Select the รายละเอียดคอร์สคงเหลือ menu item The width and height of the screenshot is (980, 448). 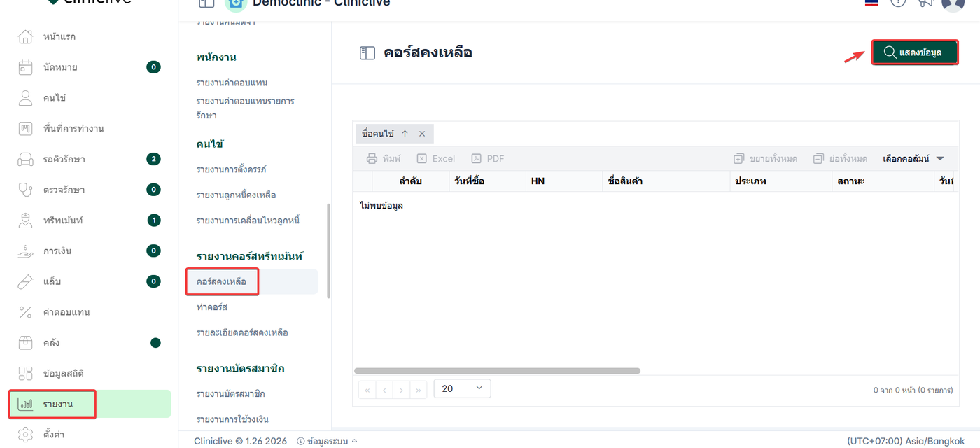click(x=242, y=332)
